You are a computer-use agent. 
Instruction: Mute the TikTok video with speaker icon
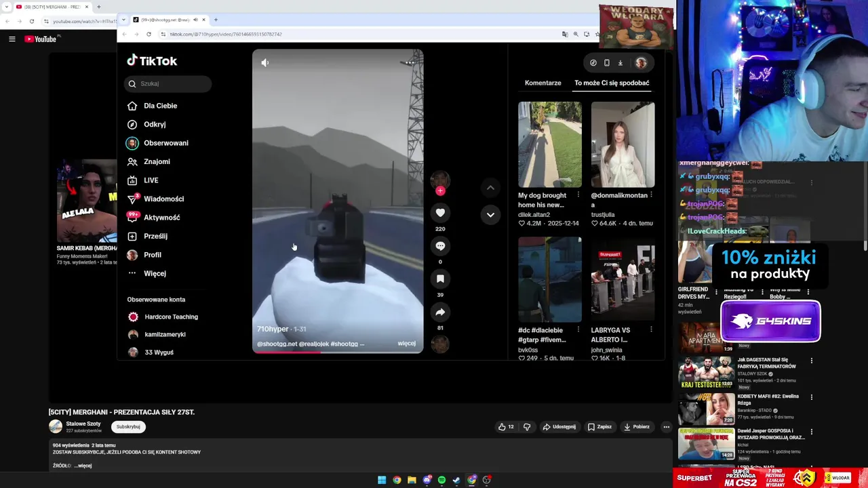265,62
